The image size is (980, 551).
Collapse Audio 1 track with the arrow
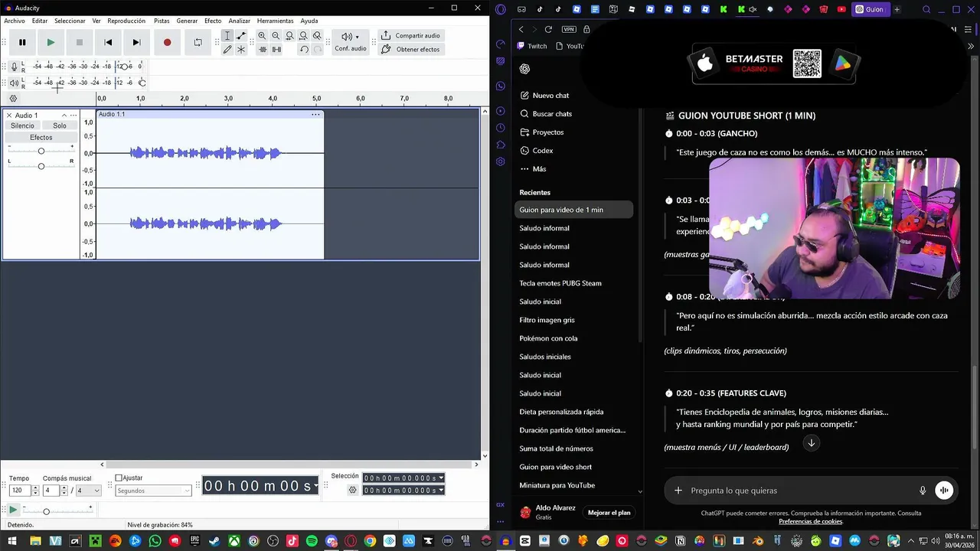pyautogui.click(x=64, y=115)
